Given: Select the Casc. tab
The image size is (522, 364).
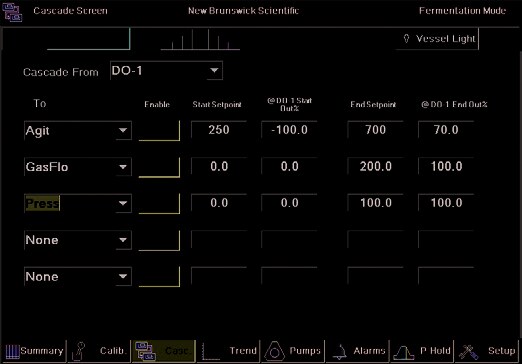Looking at the screenshot, I should (x=164, y=351).
